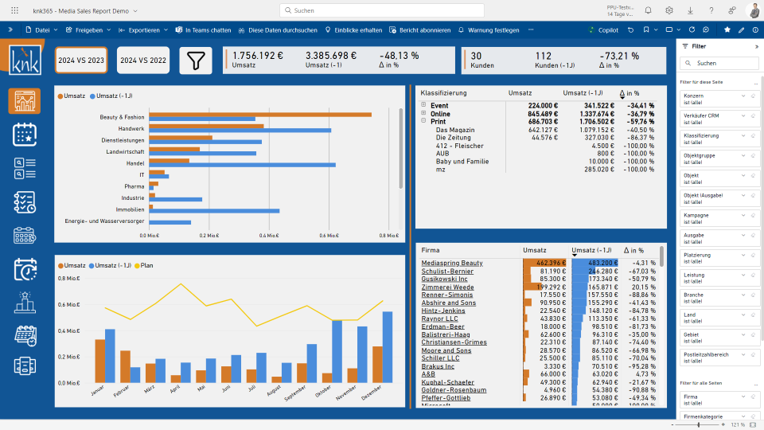The height and width of the screenshot is (430, 764).
Task: Click the bookmark icon in toolbar
Action: pyautogui.click(x=646, y=30)
